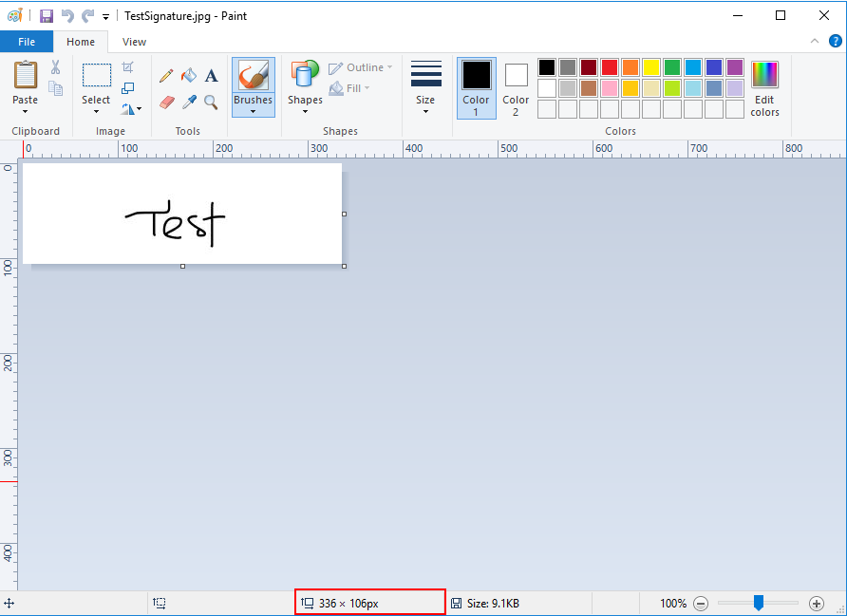This screenshot has width=847, height=616.
Task: Click the Paint app icon in title bar
Action: pos(15,15)
